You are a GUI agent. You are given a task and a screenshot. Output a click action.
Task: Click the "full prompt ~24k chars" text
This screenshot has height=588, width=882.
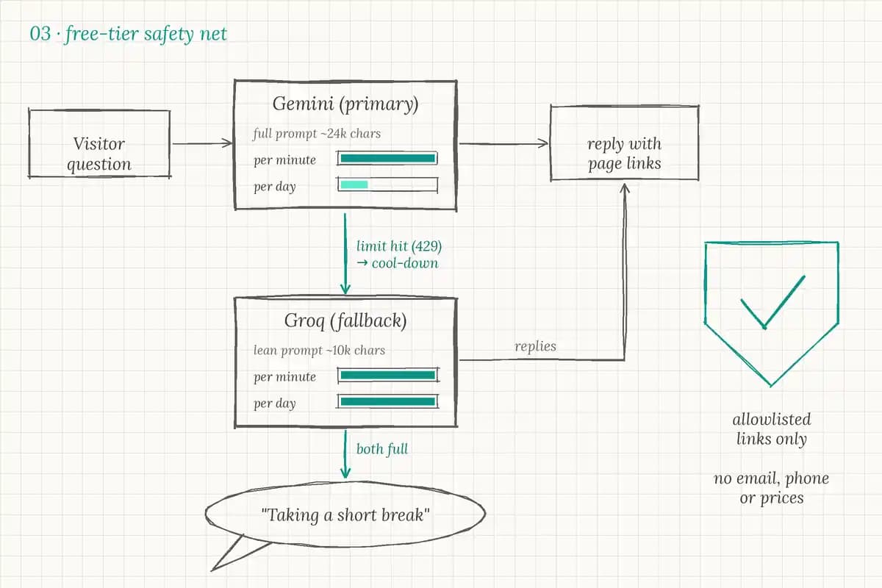(317, 134)
